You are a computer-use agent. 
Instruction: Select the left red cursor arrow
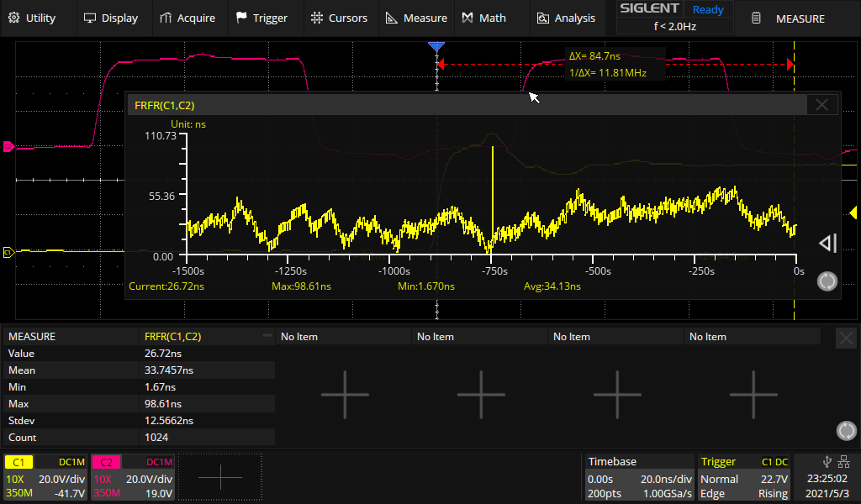coord(441,64)
